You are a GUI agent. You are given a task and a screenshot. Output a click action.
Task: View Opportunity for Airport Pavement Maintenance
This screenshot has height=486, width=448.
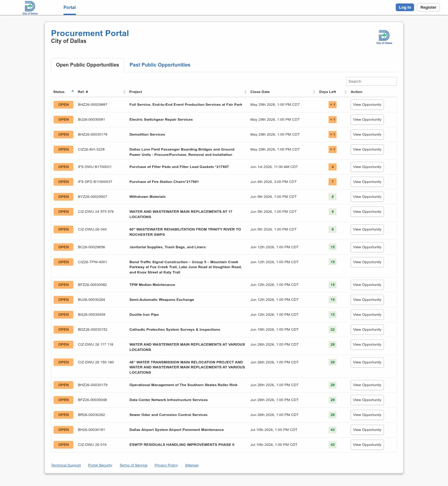(367, 430)
